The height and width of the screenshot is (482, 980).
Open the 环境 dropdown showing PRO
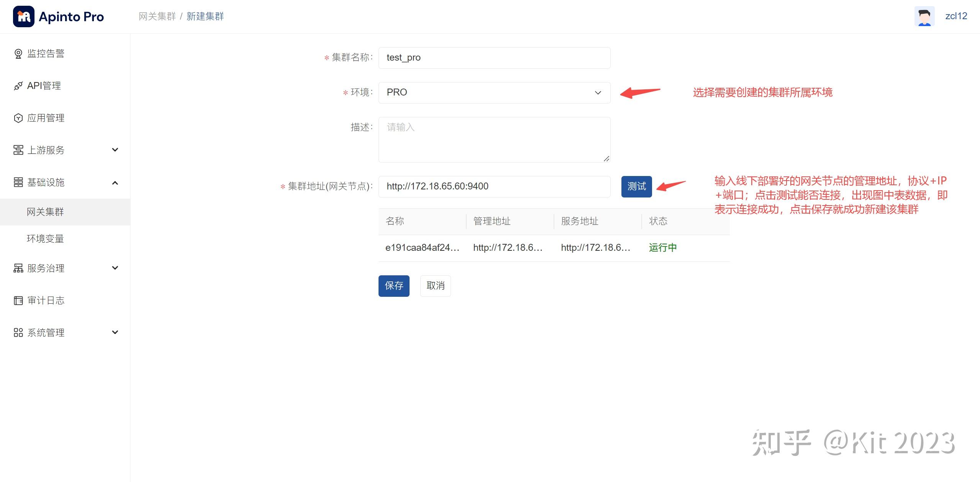494,93
